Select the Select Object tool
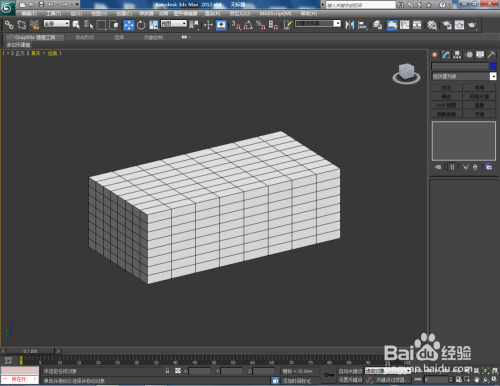This screenshot has height=386, width=500. (76, 25)
